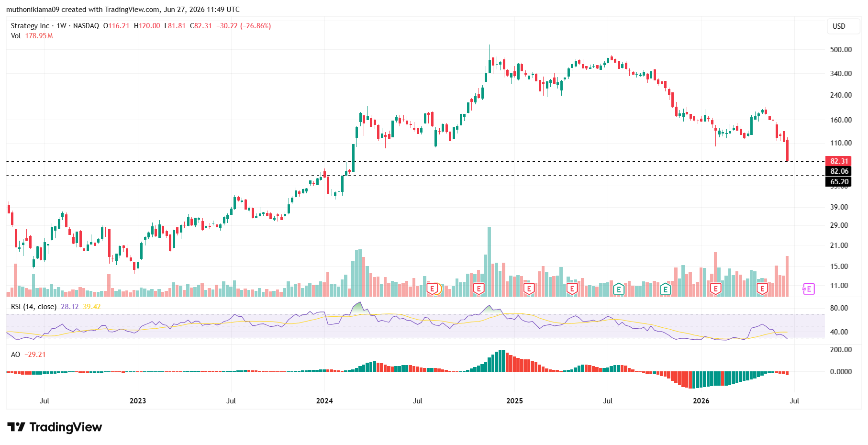This screenshot has height=445, width=868.
Task: Click the green earnings marker just after Jul 2025
Action: (619, 289)
